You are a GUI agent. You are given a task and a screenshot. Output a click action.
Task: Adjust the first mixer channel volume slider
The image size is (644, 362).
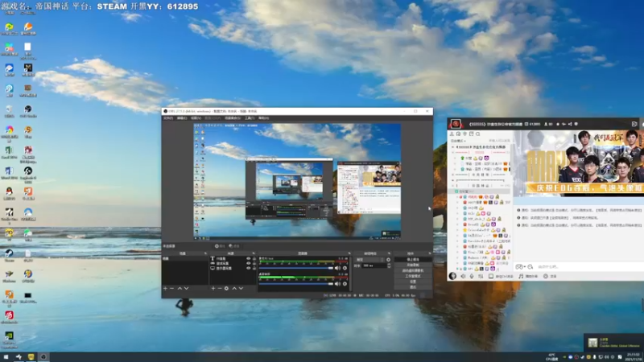coord(295,268)
